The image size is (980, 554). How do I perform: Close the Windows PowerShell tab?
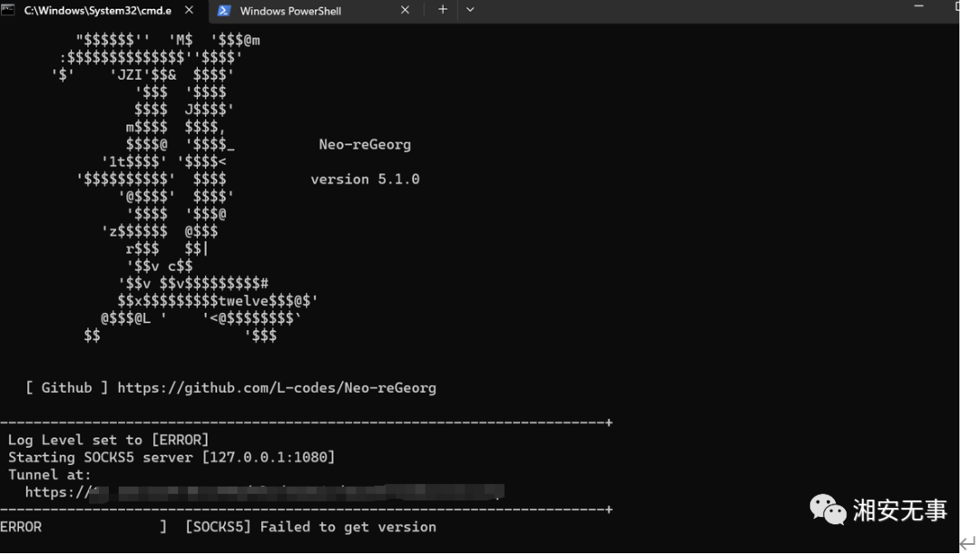click(405, 10)
